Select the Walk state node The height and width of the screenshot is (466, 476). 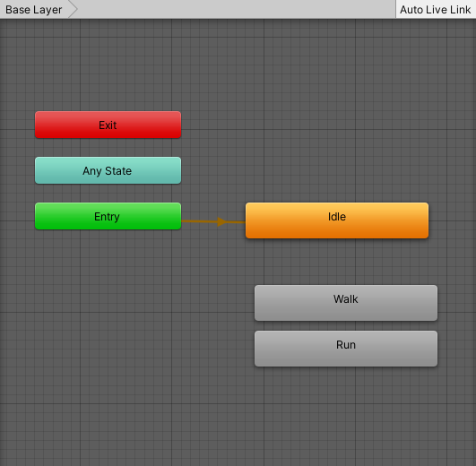[346, 303]
